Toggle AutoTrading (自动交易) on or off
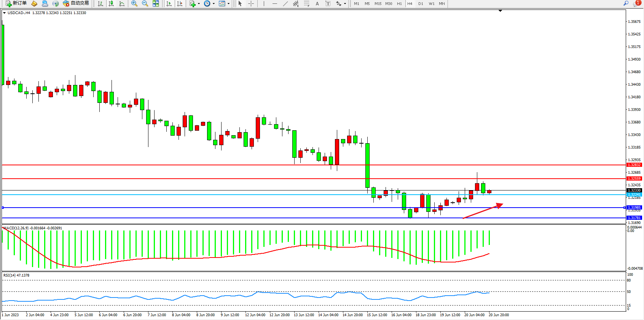Screen dimensions: 644x320 click(x=76, y=3)
